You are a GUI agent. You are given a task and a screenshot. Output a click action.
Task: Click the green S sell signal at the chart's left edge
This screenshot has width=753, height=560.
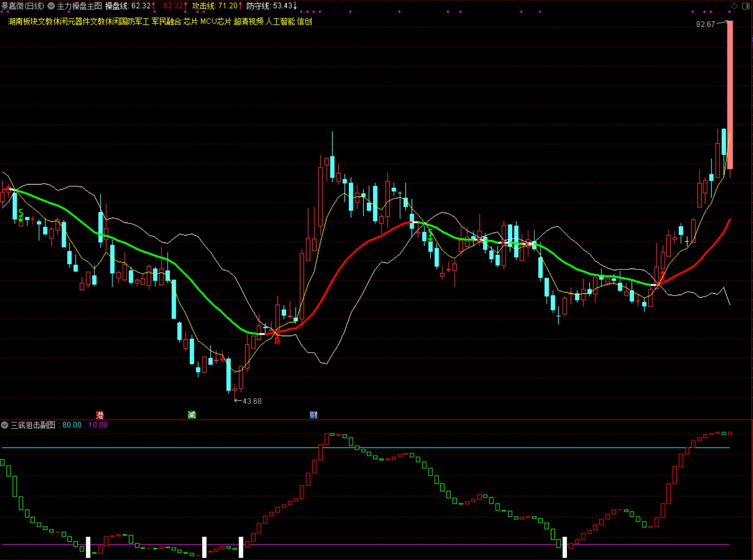pyautogui.click(x=21, y=215)
